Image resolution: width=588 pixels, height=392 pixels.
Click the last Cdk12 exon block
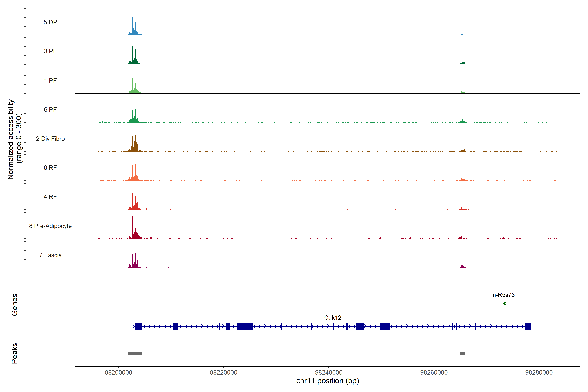(x=528, y=326)
